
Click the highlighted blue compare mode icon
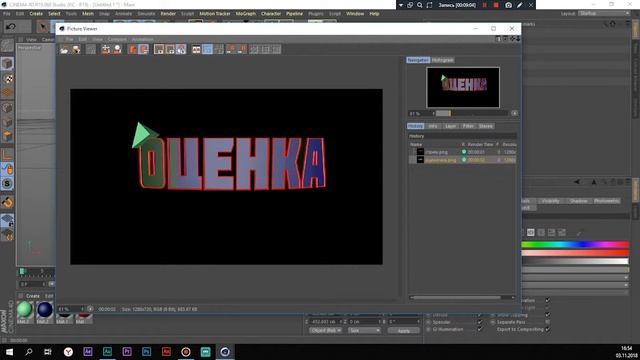[207, 50]
